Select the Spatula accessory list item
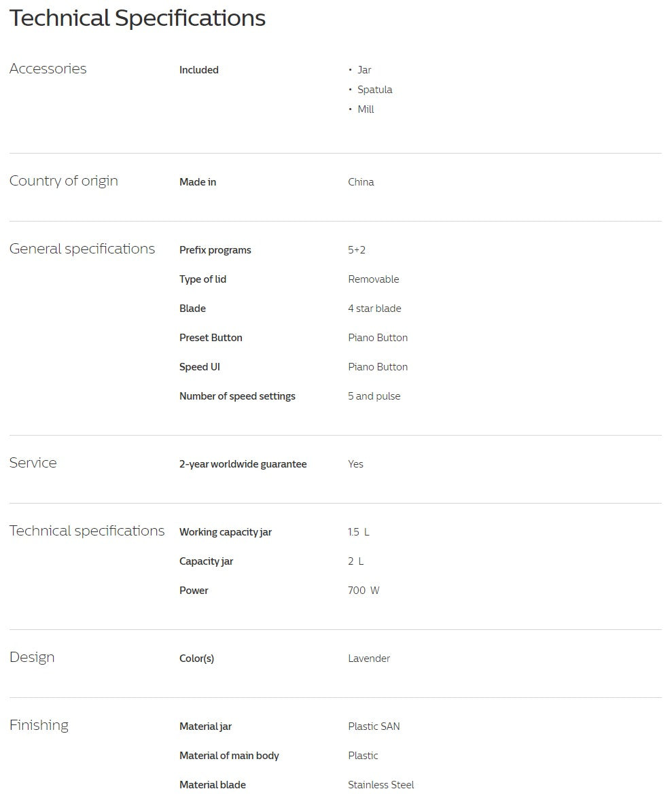Image resolution: width=672 pixels, height=806 pixels. [x=374, y=90]
